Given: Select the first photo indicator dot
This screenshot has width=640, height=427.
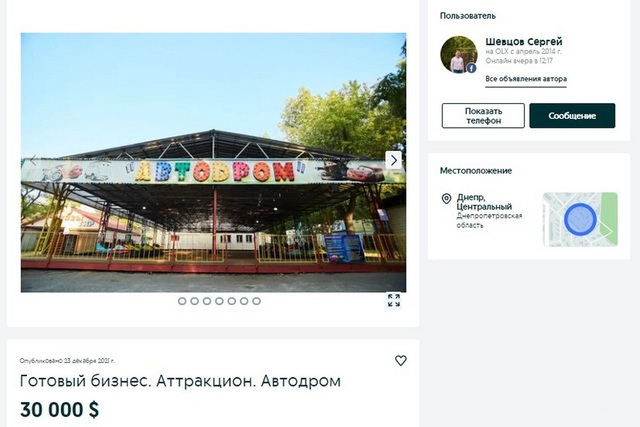Looking at the screenshot, I should click(x=182, y=301).
